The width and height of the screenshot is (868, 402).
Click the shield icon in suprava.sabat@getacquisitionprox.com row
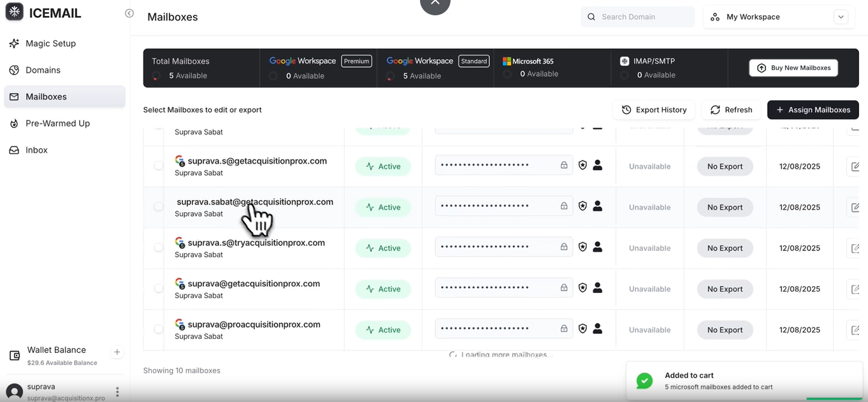(582, 206)
